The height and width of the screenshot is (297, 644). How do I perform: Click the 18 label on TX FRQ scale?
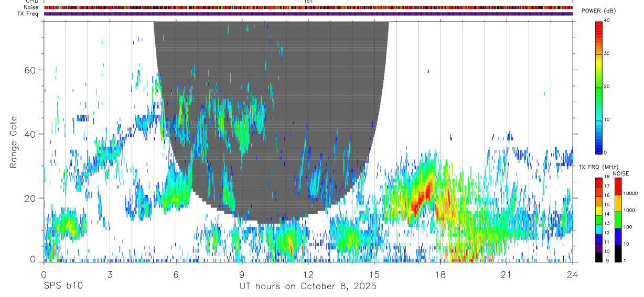coord(607,177)
